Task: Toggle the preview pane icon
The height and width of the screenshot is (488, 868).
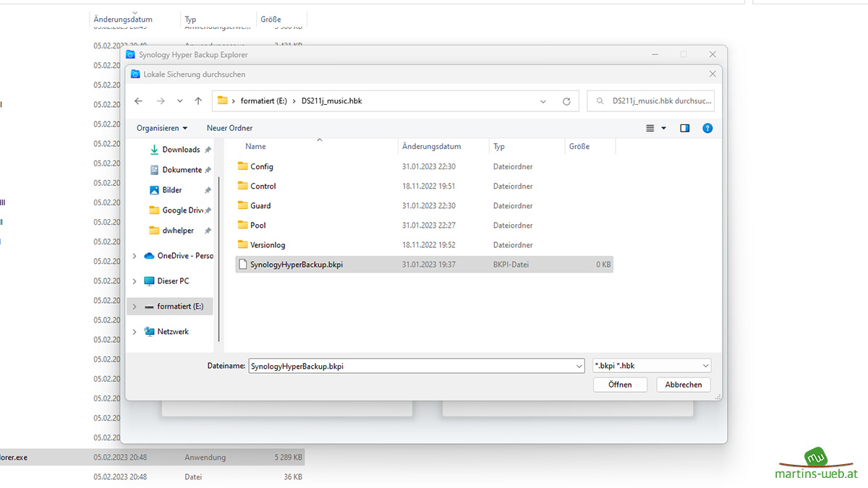Action: click(x=685, y=128)
